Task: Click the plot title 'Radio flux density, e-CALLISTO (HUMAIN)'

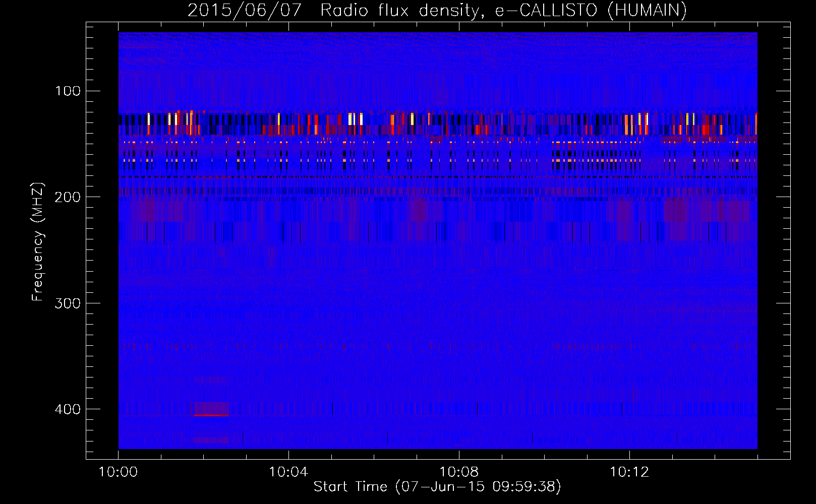Action: 503,10
